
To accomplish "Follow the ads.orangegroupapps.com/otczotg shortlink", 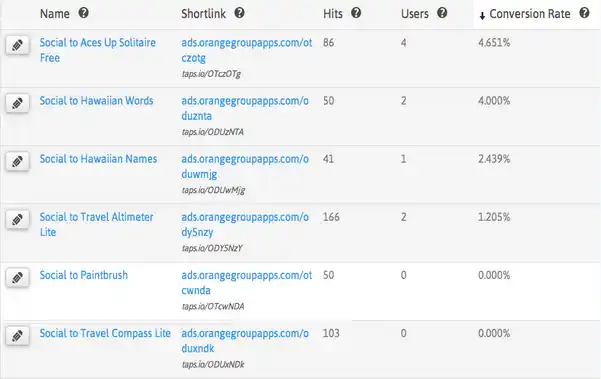I will [247, 50].
